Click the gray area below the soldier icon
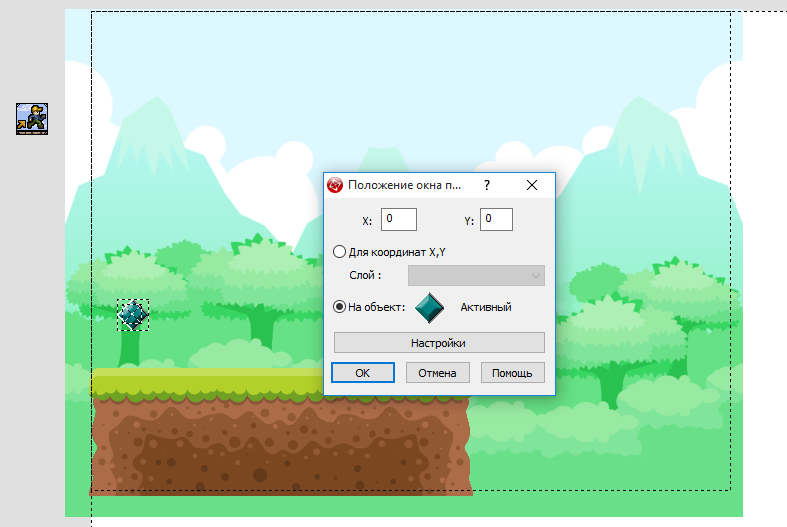This screenshot has height=527, width=787. pos(31,300)
